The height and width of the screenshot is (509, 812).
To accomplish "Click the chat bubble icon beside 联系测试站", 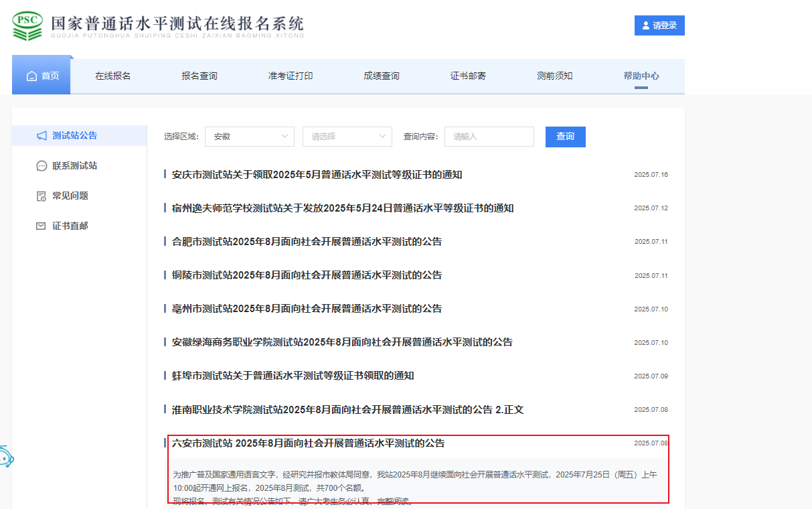I will point(42,166).
